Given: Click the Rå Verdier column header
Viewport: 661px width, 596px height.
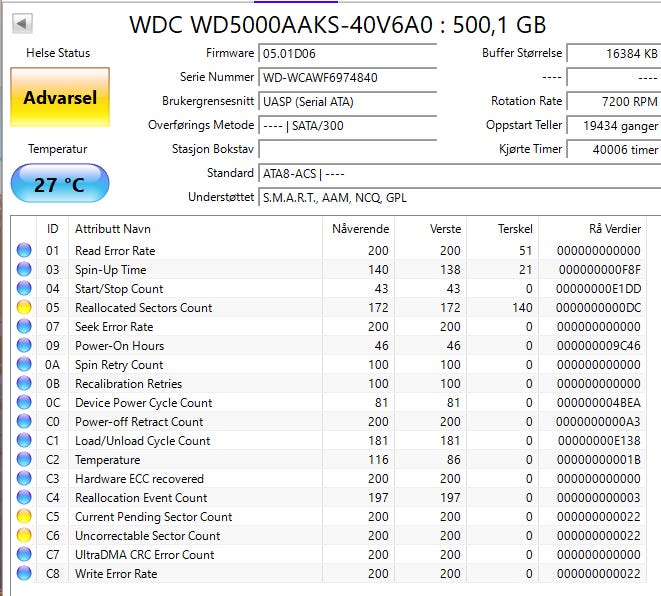Looking at the screenshot, I should [x=592, y=229].
